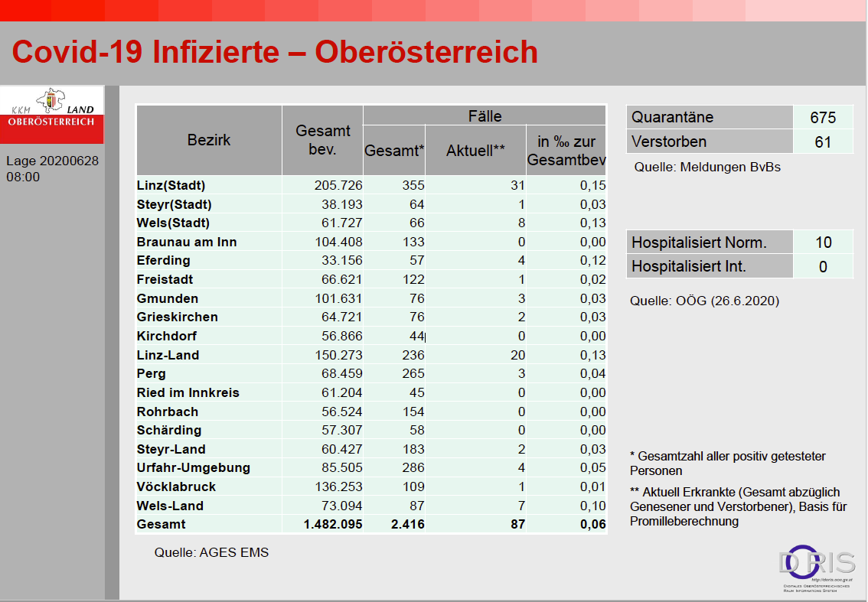Select the Gesamt bev. column header
The width and height of the screenshot is (868, 602).
point(322,140)
